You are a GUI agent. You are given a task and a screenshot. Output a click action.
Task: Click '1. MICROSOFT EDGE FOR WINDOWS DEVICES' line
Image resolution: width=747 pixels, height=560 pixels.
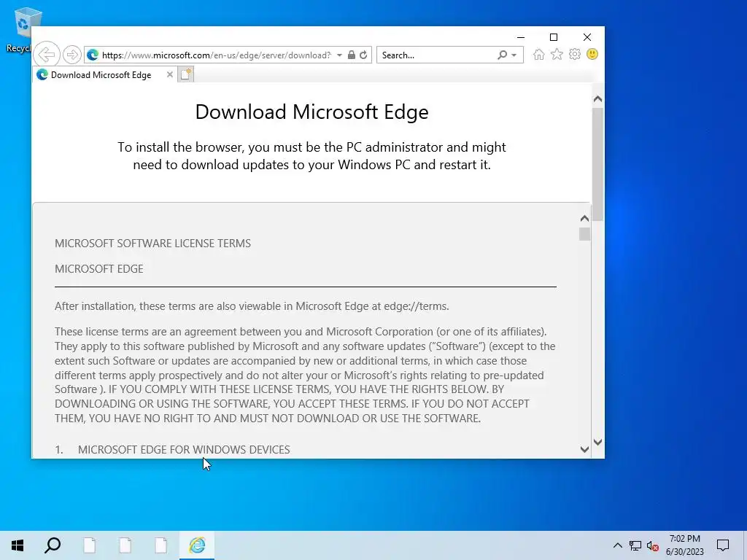(172, 449)
